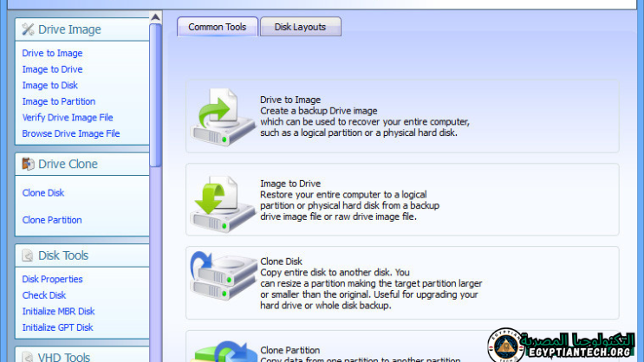The width and height of the screenshot is (644, 362).
Task: Collapse the Drive Image panel header
Action: (x=82, y=29)
